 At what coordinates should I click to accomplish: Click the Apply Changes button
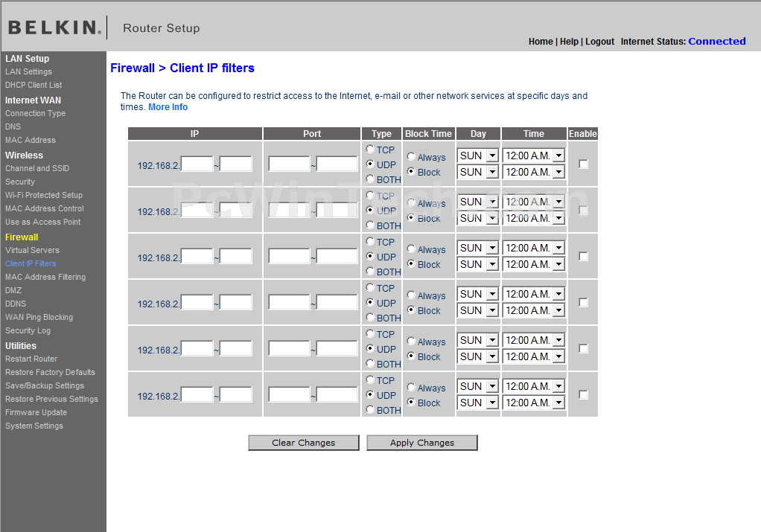(x=421, y=442)
